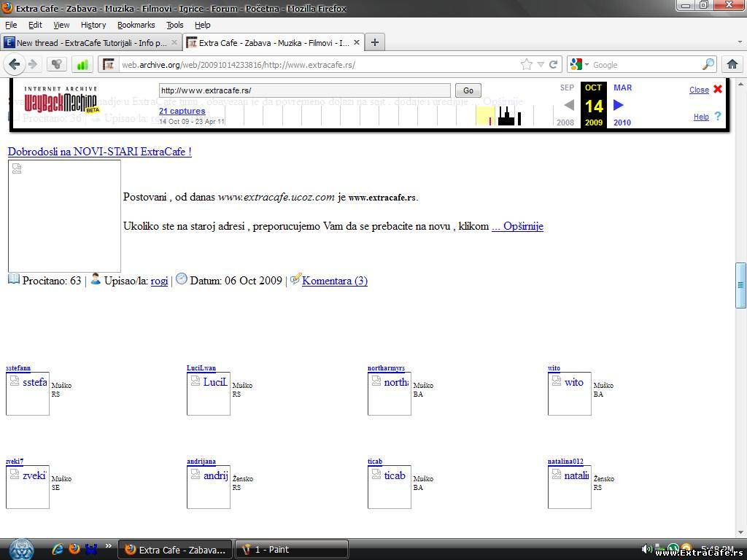Open the Bookmarks menu
Viewport: 747px width, 560px height.
(x=136, y=25)
